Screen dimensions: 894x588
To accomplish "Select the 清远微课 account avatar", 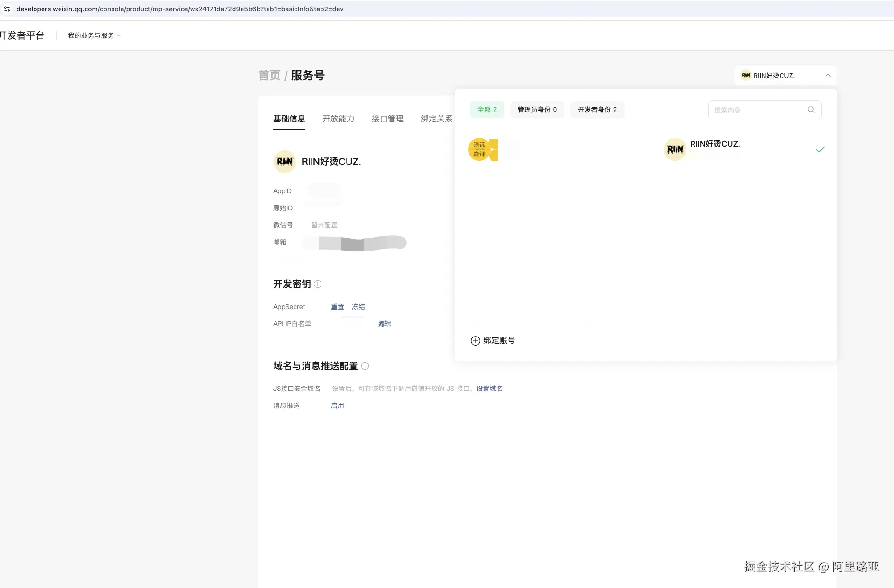I will point(479,149).
